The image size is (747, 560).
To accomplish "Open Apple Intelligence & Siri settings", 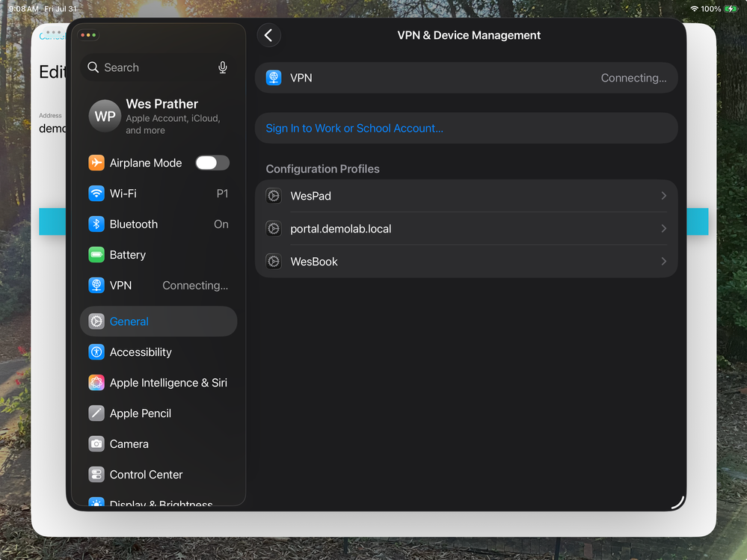I will click(x=159, y=382).
